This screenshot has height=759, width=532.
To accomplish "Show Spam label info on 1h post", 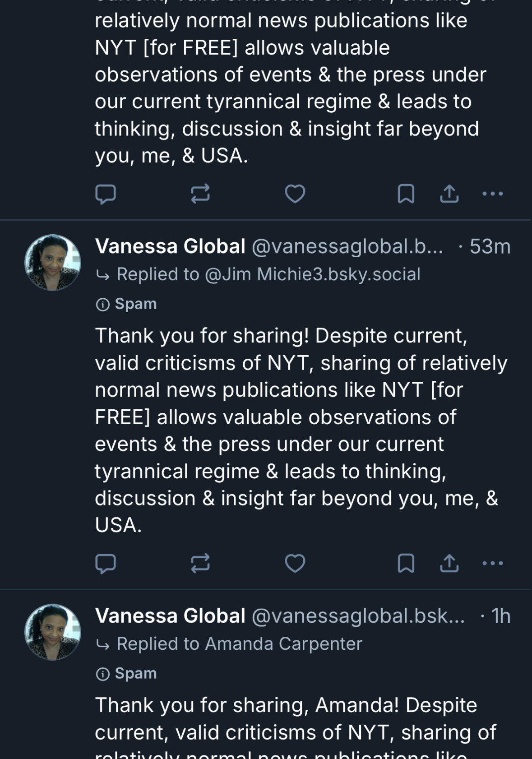I will (x=127, y=674).
